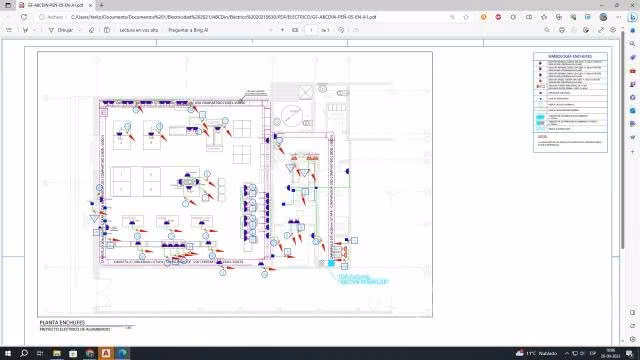Open the notifications center

(630, 353)
